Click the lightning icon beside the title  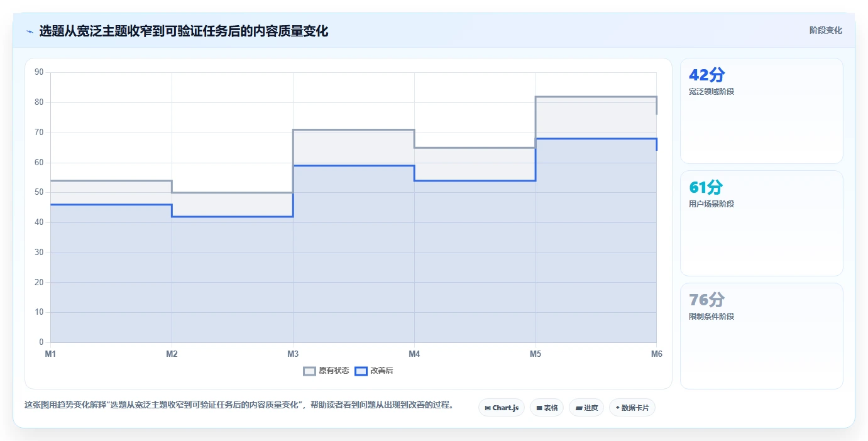pyautogui.click(x=30, y=31)
